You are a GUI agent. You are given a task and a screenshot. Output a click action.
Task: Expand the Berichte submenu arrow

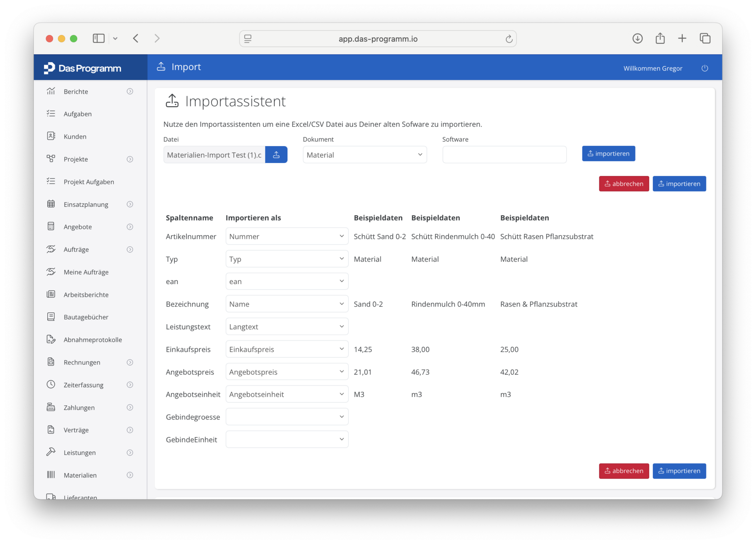pos(130,91)
